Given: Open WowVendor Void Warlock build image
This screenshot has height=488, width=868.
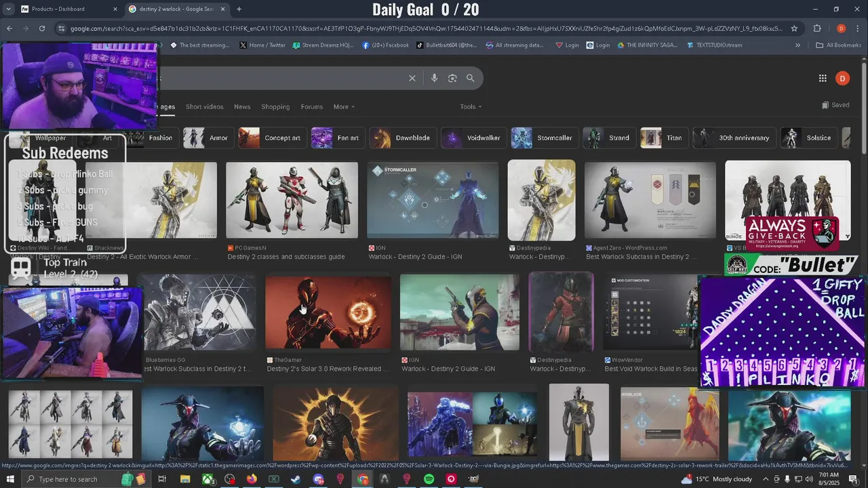Looking at the screenshot, I should tap(651, 313).
